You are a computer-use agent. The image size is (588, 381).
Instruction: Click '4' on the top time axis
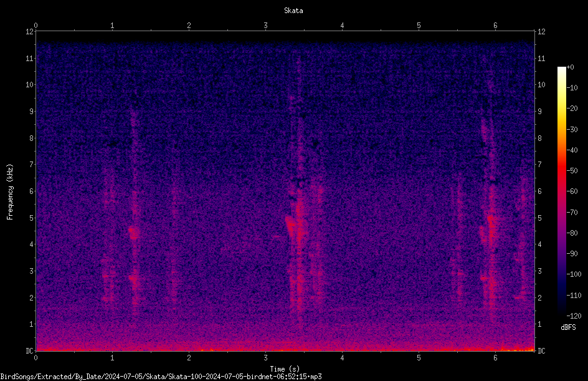point(342,26)
